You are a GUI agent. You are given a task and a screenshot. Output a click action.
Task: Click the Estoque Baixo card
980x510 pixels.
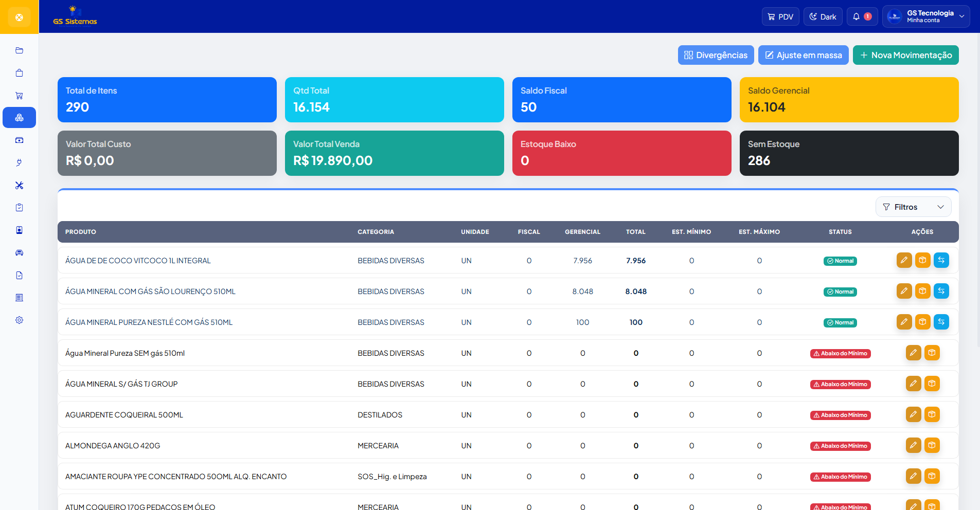pos(621,153)
